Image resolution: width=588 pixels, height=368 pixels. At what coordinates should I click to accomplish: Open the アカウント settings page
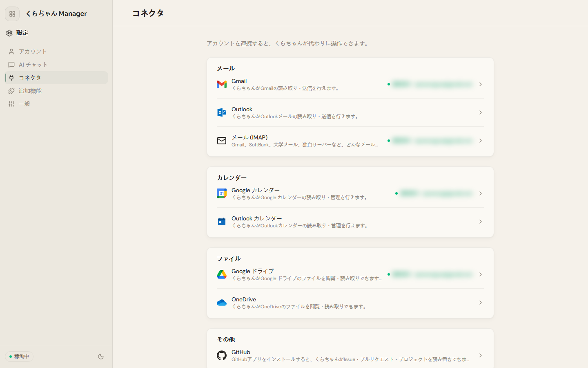pos(56,52)
